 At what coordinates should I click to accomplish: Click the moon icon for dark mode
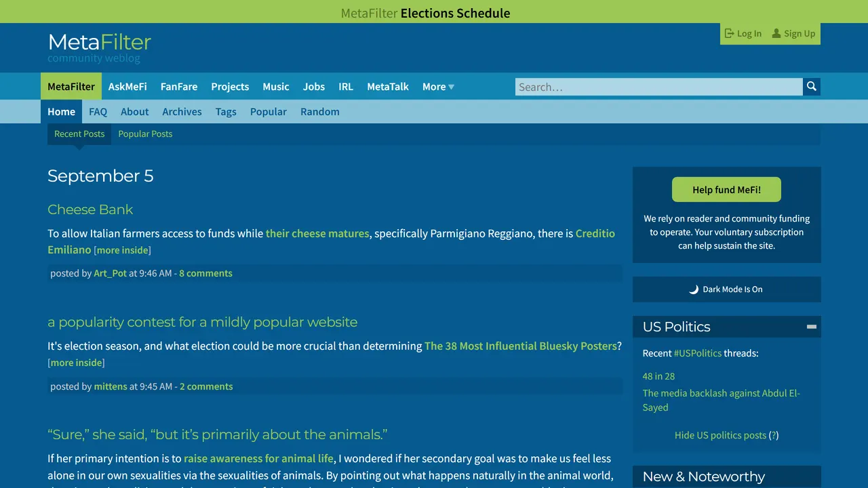(x=694, y=289)
